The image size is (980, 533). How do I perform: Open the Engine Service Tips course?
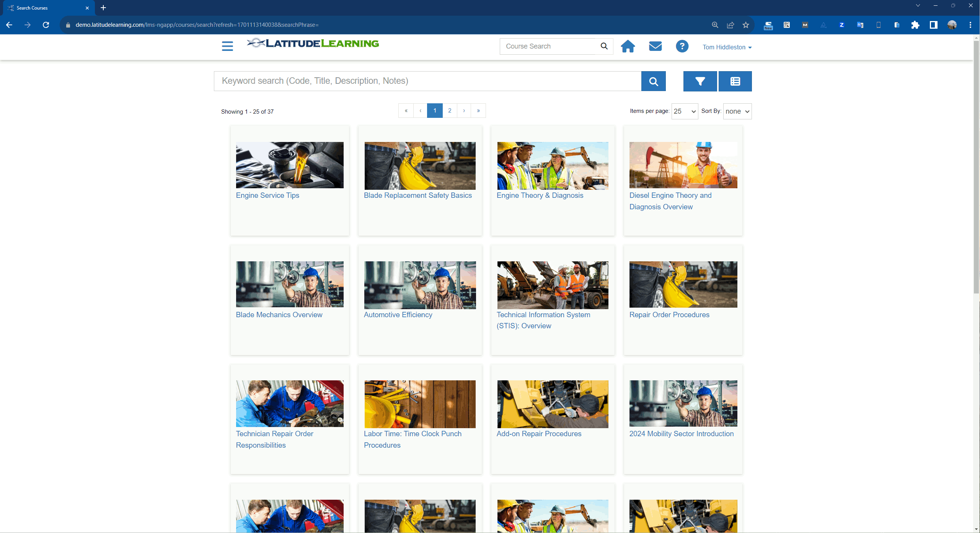tap(267, 195)
